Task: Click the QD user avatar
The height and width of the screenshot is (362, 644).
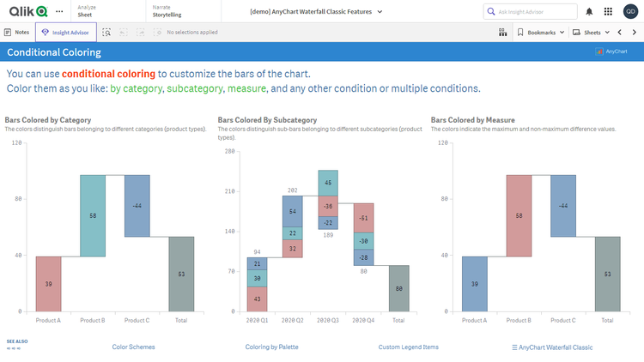Action: (x=630, y=11)
